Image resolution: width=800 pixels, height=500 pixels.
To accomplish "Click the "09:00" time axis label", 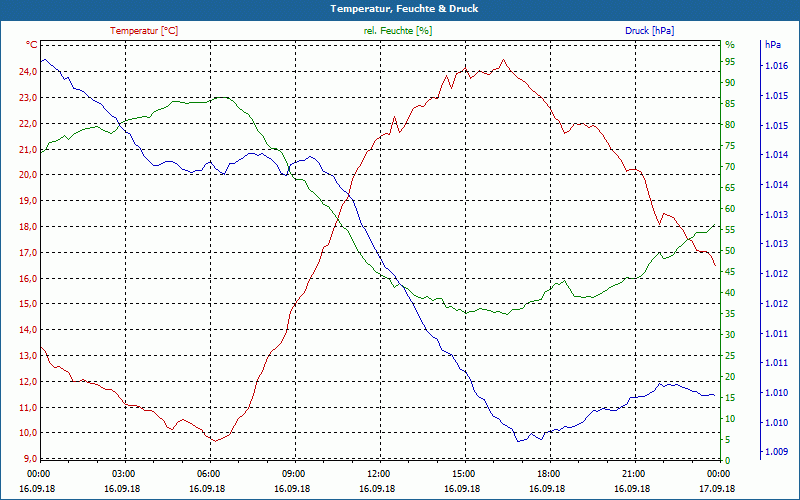I will 293,474.
